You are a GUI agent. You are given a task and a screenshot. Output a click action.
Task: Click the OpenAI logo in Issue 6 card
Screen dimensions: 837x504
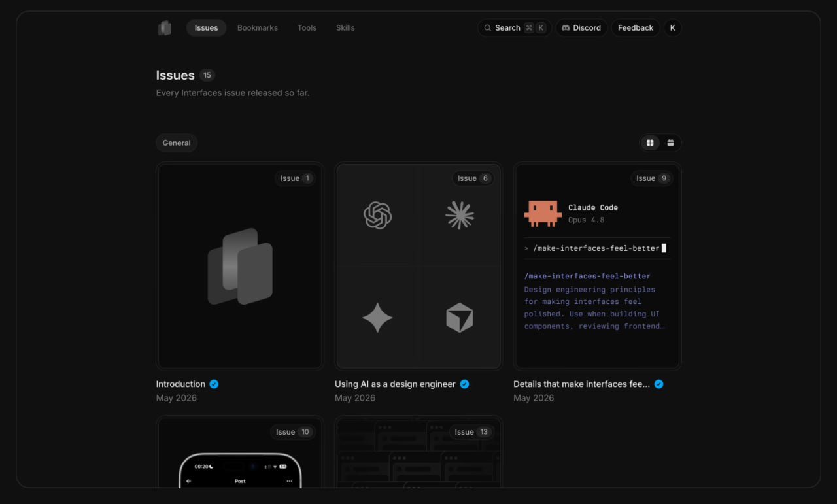point(377,215)
